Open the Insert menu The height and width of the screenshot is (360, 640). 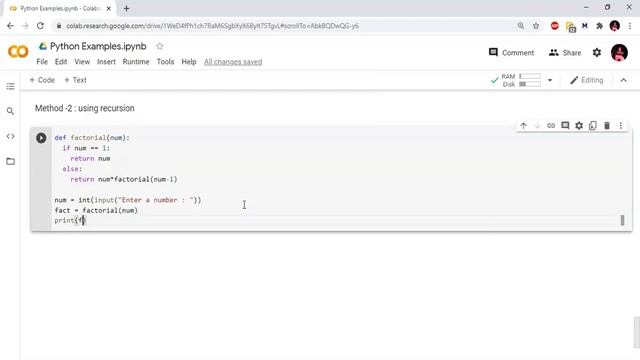(x=106, y=62)
